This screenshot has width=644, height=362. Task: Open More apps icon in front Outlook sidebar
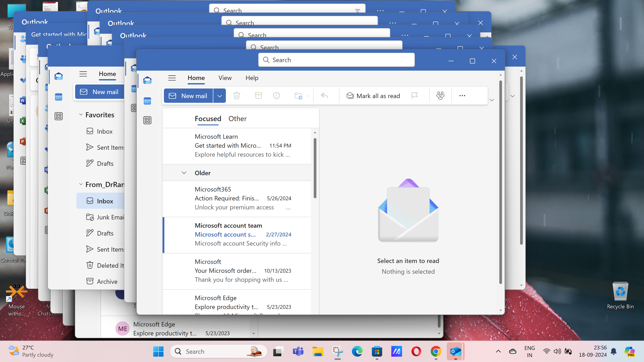(x=147, y=120)
